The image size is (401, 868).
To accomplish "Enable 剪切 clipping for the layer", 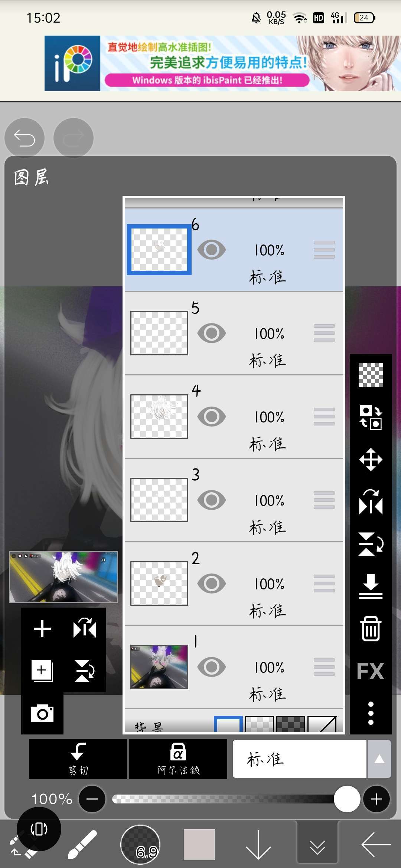I will (78, 759).
